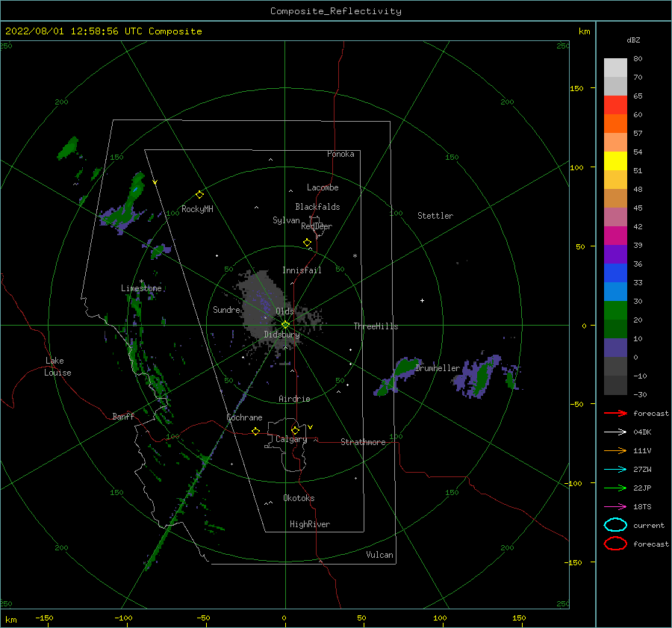672x628 pixels.
Task: Click the blue 36 dBZ color swatch
Action: [x=615, y=273]
